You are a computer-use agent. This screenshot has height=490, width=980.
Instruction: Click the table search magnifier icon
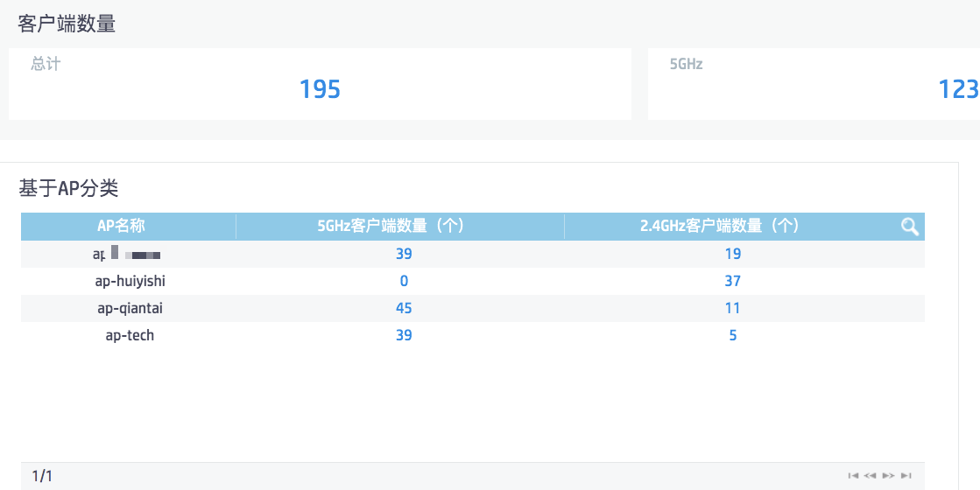click(x=910, y=227)
